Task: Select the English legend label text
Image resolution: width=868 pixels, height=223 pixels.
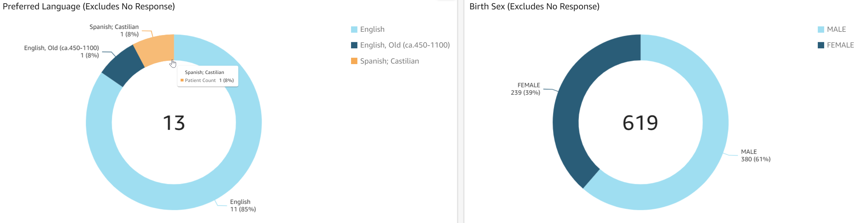Action: (372, 29)
